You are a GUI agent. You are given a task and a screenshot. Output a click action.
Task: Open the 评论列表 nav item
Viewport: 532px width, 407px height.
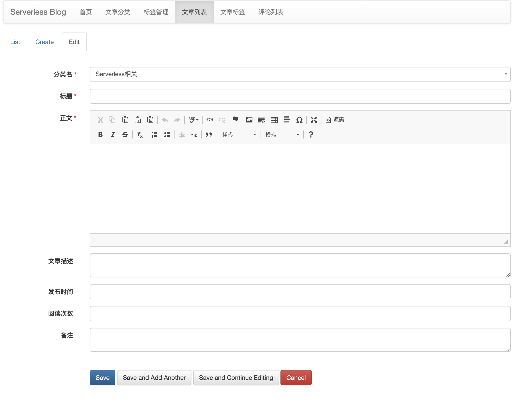coord(271,12)
